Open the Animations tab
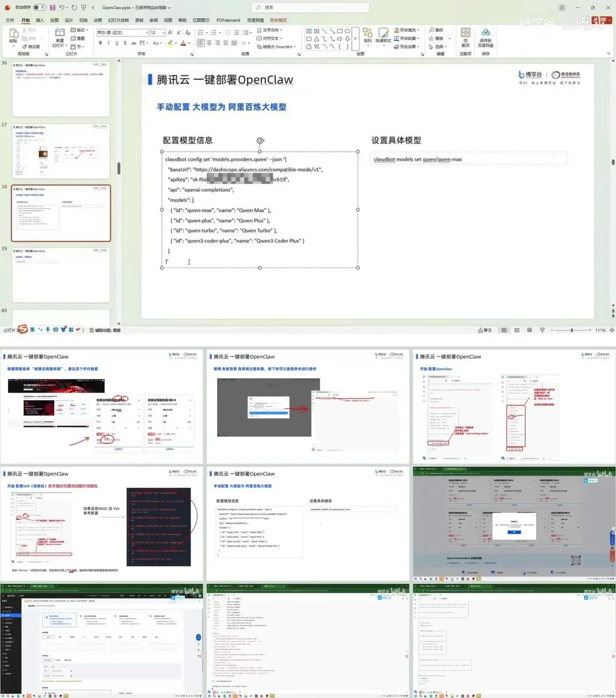Image resolution: width=616 pixels, height=698 pixels. click(x=98, y=20)
